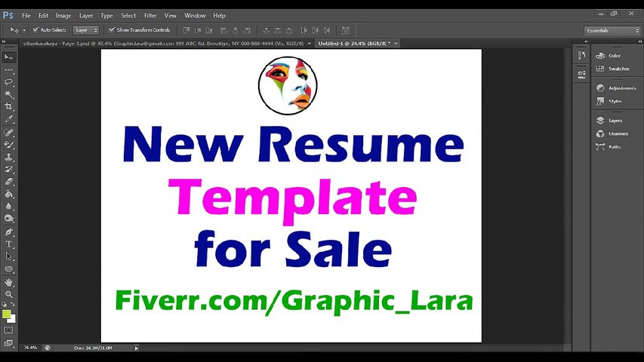Viewport: 644px width, 362px height.
Task: Swap foreground and background colors
Action: tap(13, 304)
